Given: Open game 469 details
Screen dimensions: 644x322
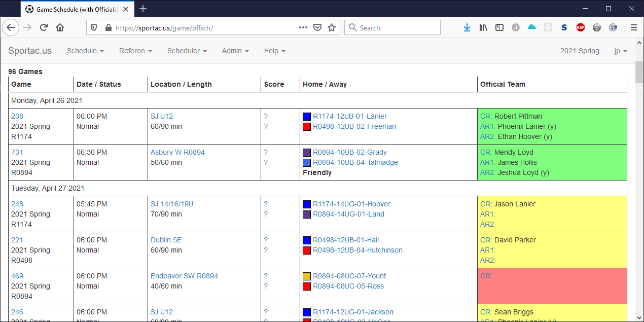Looking at the screenshot, I should tap(17, 276).
